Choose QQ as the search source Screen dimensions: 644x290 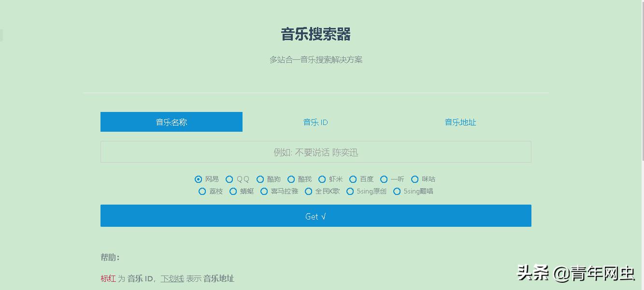point(229,179)
